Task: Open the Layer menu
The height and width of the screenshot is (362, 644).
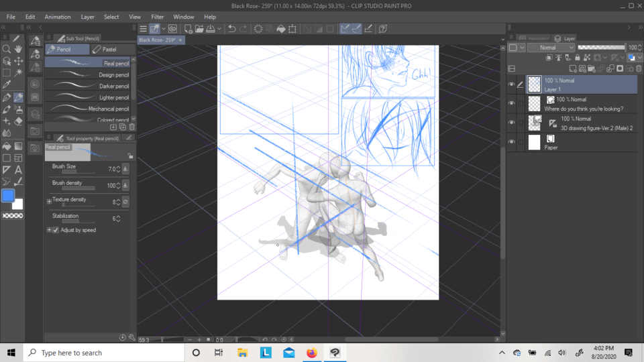Action: pyautogui.click(x=87, y=17)
